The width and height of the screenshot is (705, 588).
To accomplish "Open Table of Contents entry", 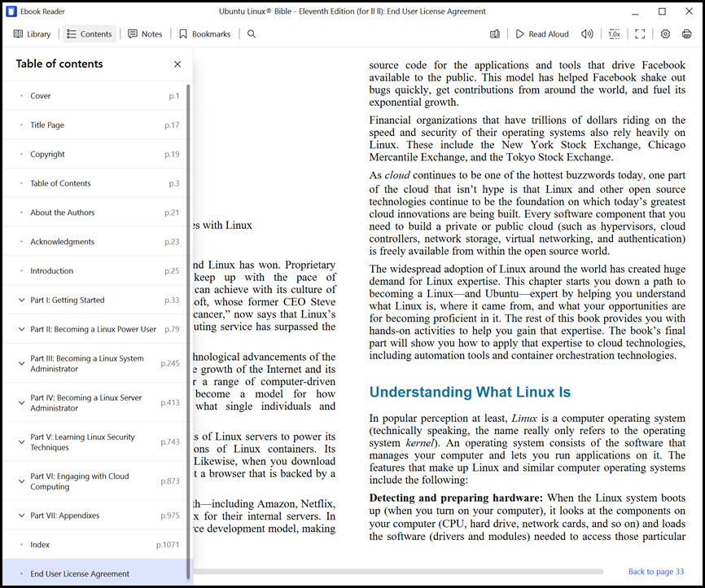I will click(x=95, y=183).
